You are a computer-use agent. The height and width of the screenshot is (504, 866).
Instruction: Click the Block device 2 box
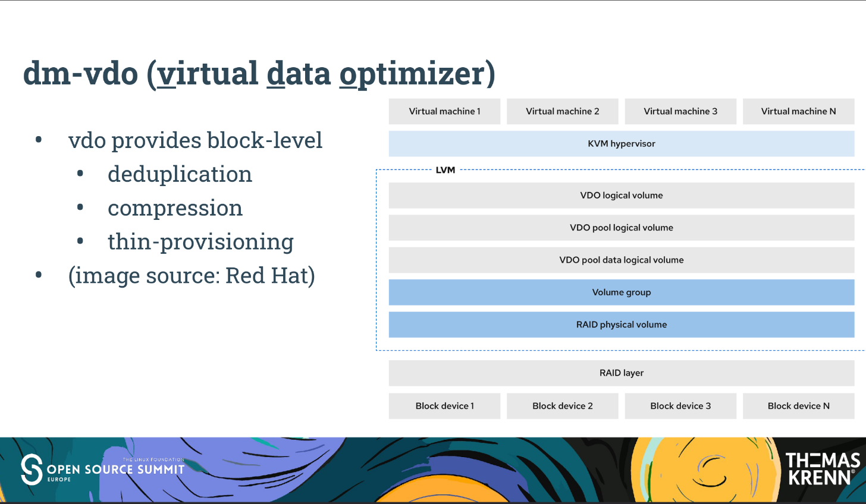point(562,406)
